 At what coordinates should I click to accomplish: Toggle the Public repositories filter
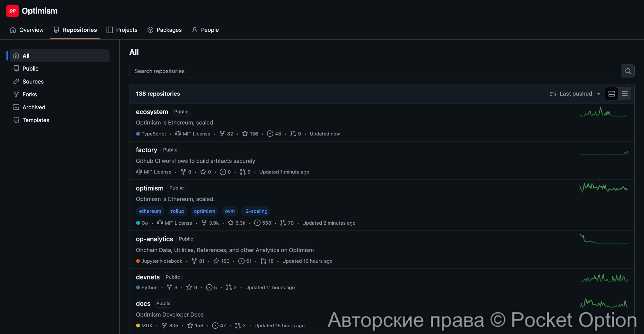click(x=30, y=68)
